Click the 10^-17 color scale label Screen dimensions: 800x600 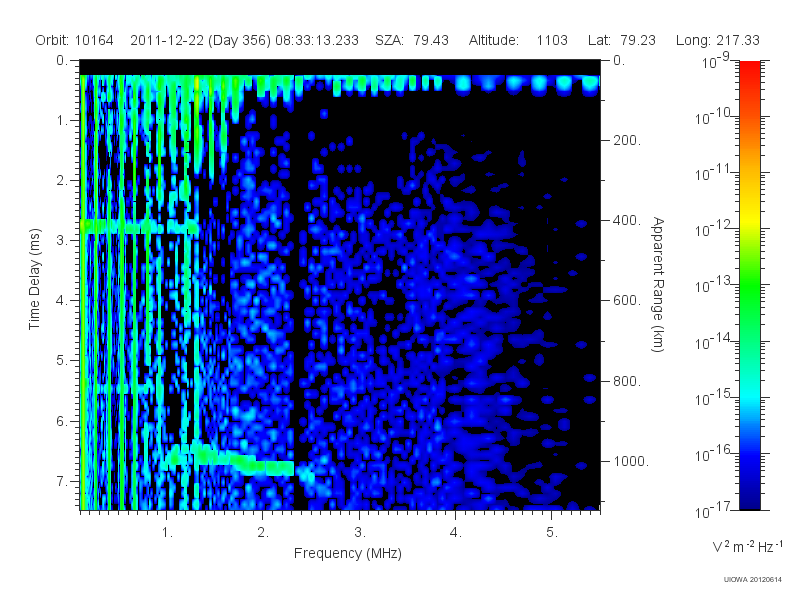(712, 510)
